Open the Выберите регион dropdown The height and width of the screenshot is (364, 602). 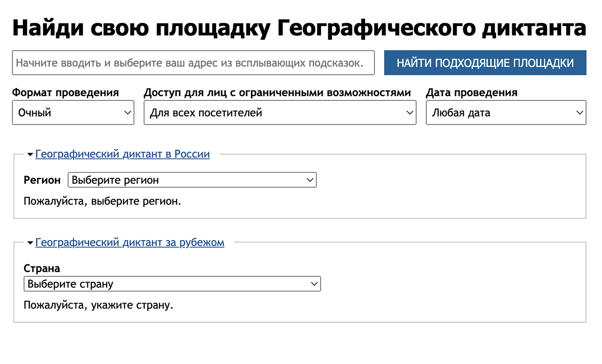(x=192, y=180)
